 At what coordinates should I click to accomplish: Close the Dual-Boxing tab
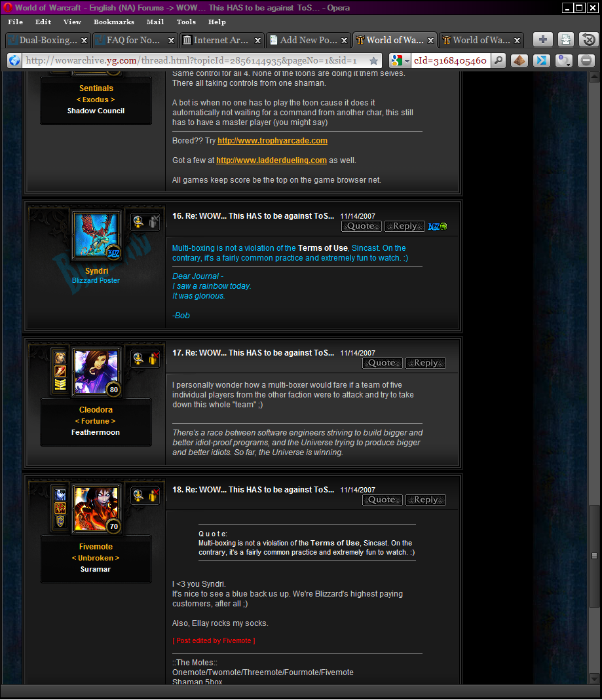[x=84, y=41]
